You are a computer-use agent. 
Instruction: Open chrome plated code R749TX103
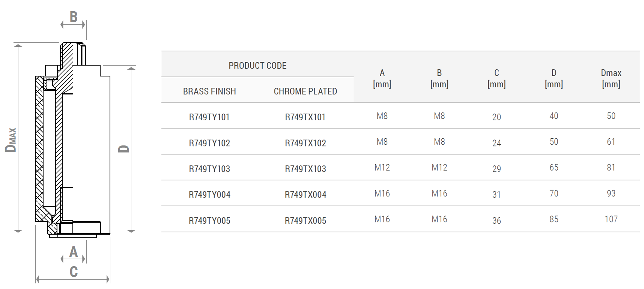click(x=305, y=169)
